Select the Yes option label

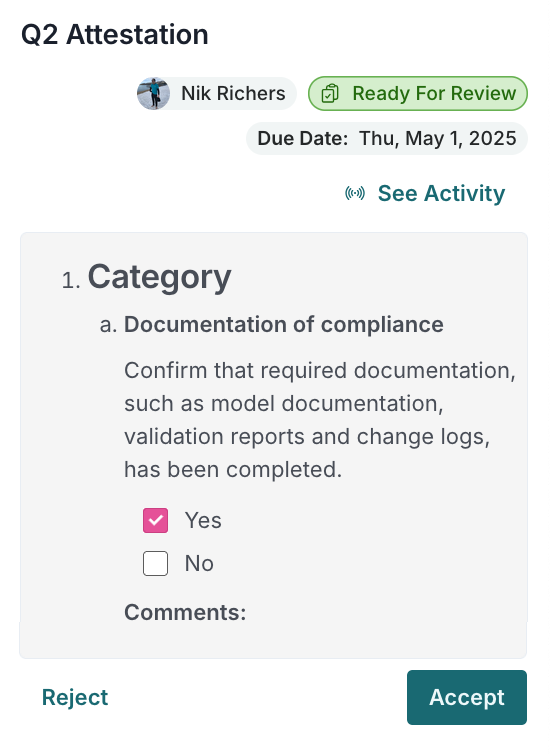pyautogui.click(x=203, y=521)
